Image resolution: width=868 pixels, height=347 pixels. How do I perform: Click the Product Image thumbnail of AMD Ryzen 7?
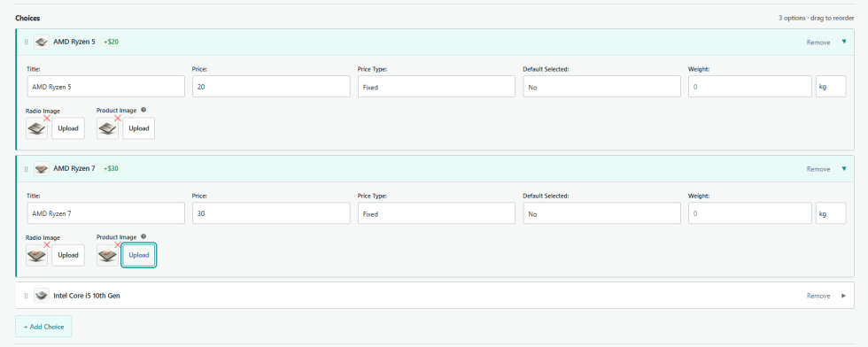pyautogui.click(x=107, y=255)
